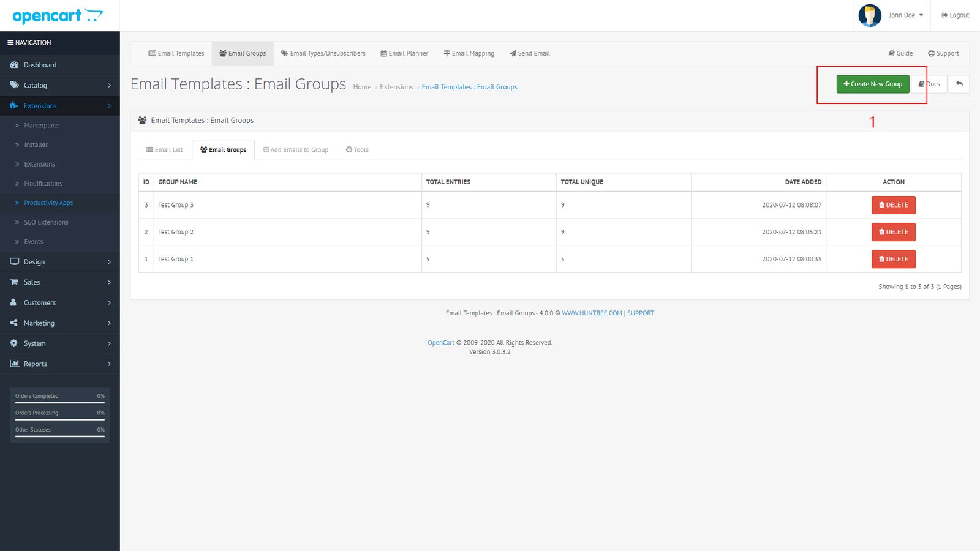Click the Create New Group button
This screenshot has height=551, width=980.
872,84
